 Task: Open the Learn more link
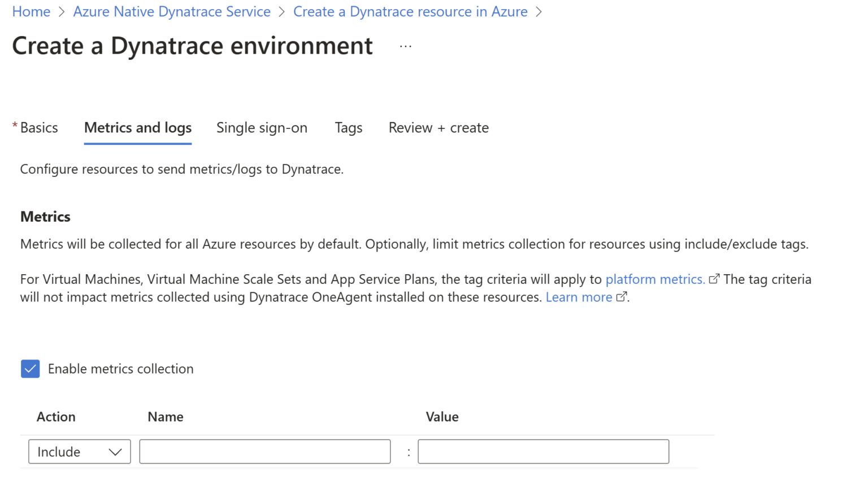click(x=579, y=297)
